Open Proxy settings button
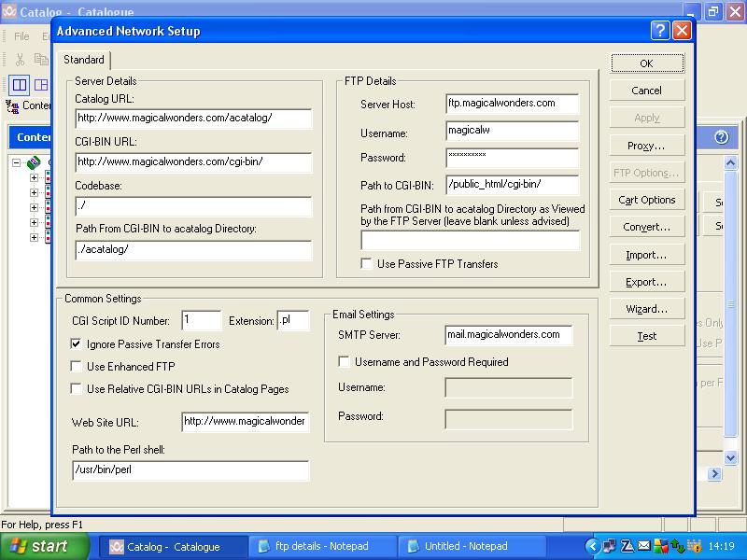This screenshot has height=560, width=747. (646, 146)
